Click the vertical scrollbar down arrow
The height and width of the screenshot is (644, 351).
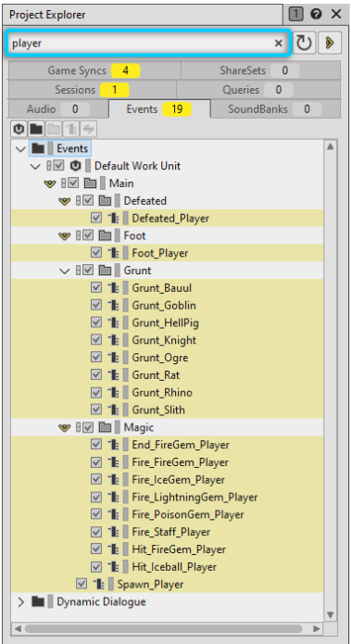point(331,615)
